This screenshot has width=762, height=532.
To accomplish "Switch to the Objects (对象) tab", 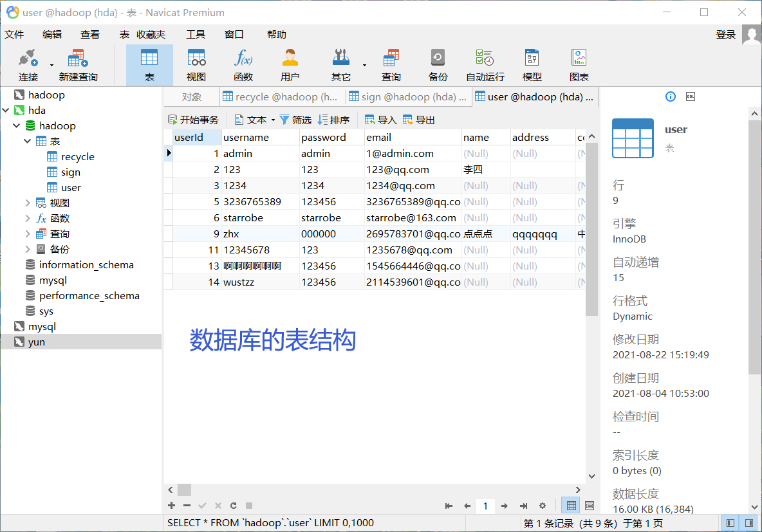I will [x=192, y=96].
